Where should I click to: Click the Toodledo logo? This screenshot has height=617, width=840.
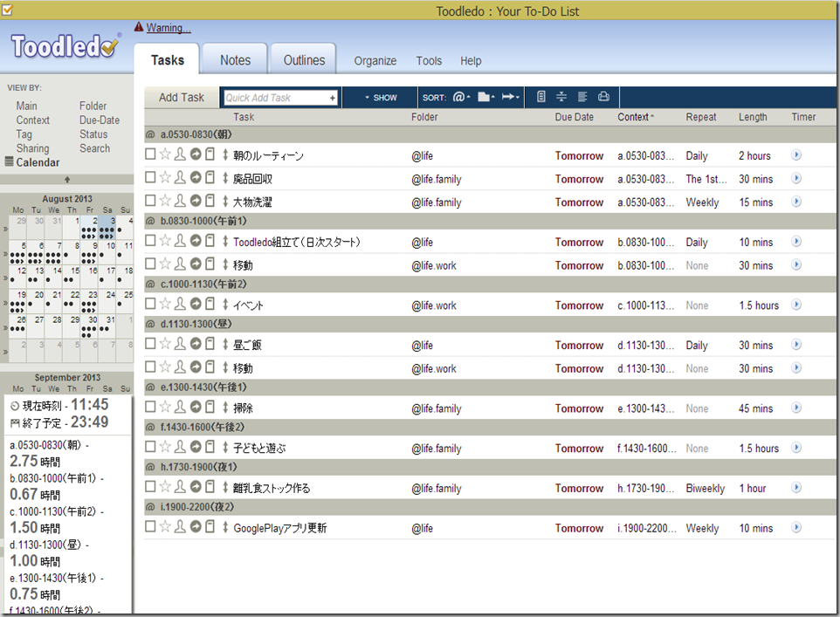[x=65, y=45]
